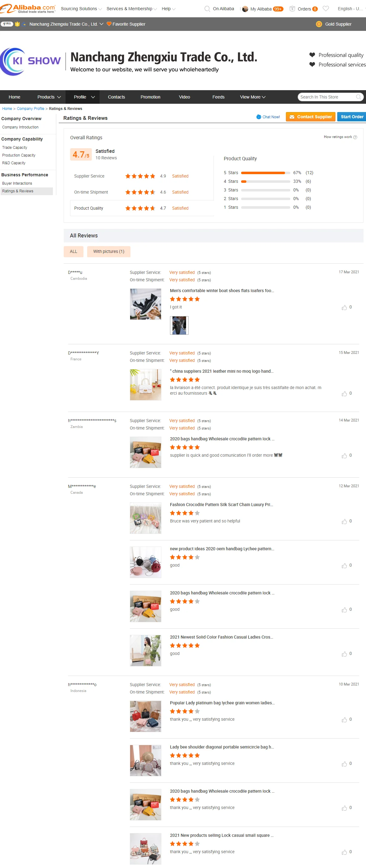Expand the View More menu

(253, 97)
